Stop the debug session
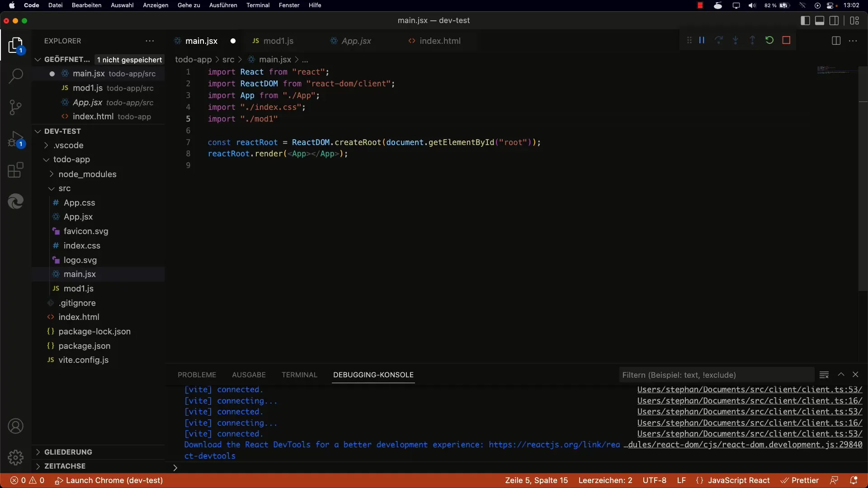The image size is (868, 488). (786, 40)
